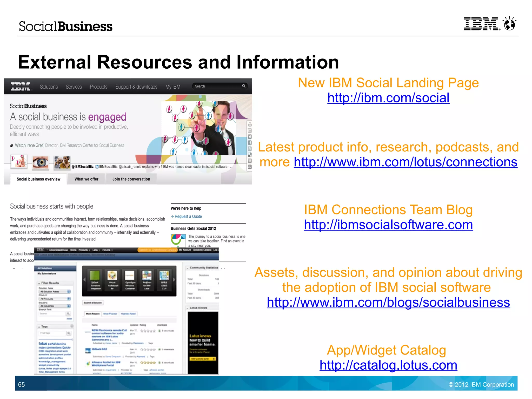Open the All Solution Areas dropdown
This screenshot has width=532, height=399.
(55, 292)
